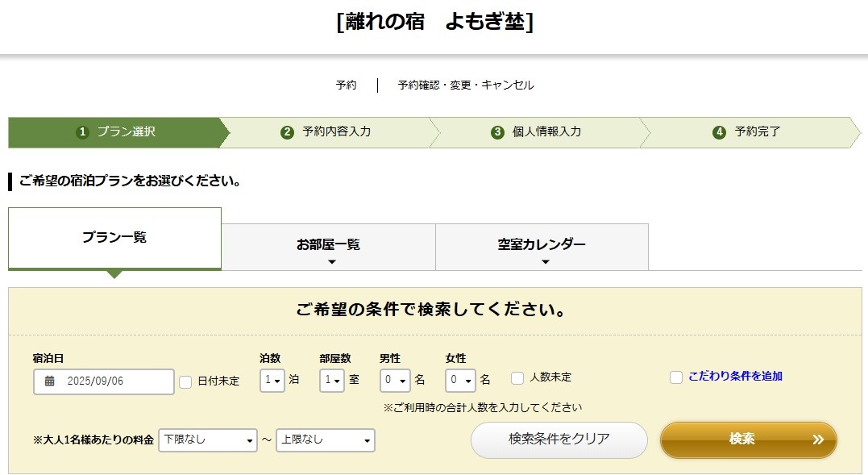
Task: Click step 3 個人情報入力 number badge
Action: (x=497, y=132)
